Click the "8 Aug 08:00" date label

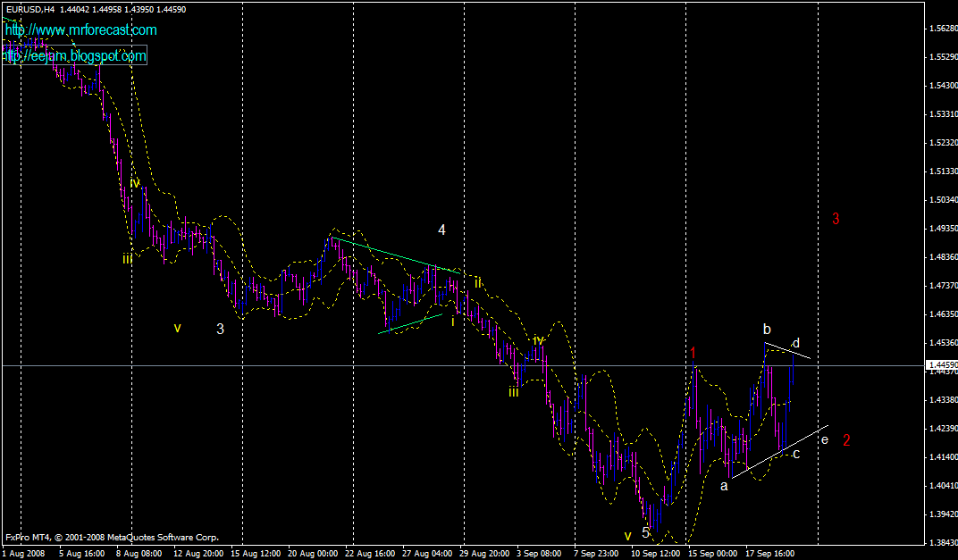[139, 553]
